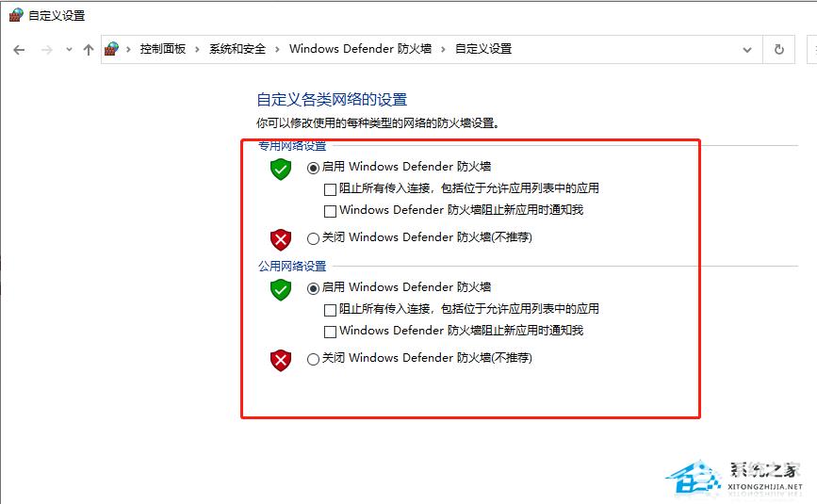The width and height of the screenshot is (817, 504).
Task: Expand the chevron after 控制面板 breadcrumb
Action: point(197,50)
